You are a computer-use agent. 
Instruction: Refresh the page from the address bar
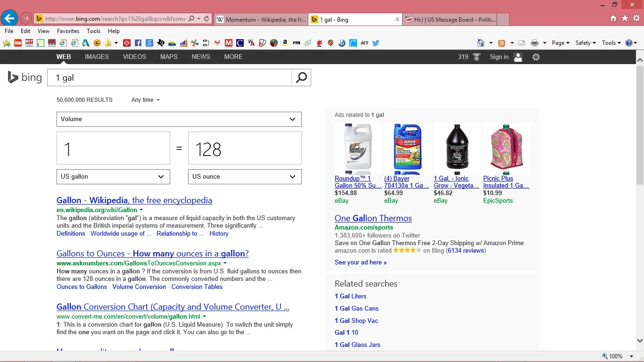(206, 19)
